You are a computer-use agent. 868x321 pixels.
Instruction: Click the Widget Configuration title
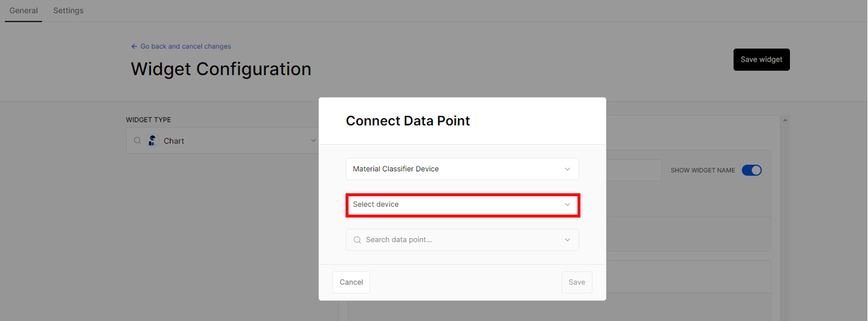[x=221, y=69]
